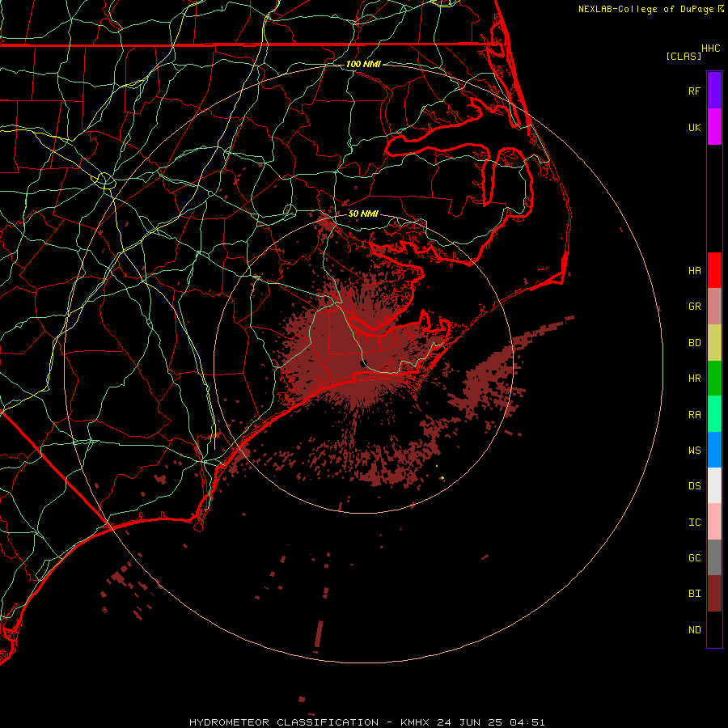Click the UK legend label
This screenshot has height=728, width=728.
pos(694,127)
